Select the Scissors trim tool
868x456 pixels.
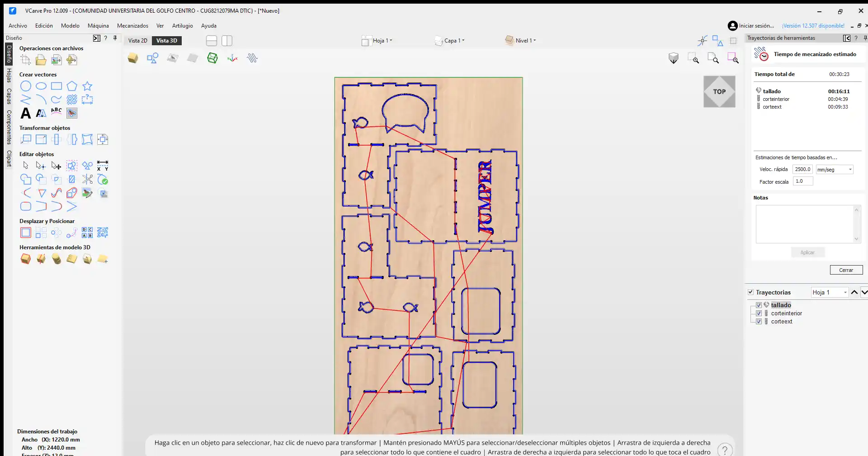coord(87,180)
